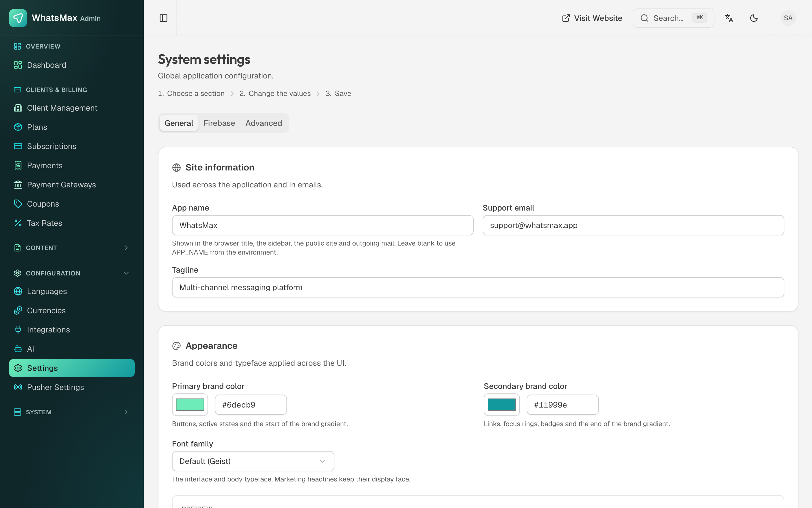Click the '3. Save' step text

click(x=338, y=94)
